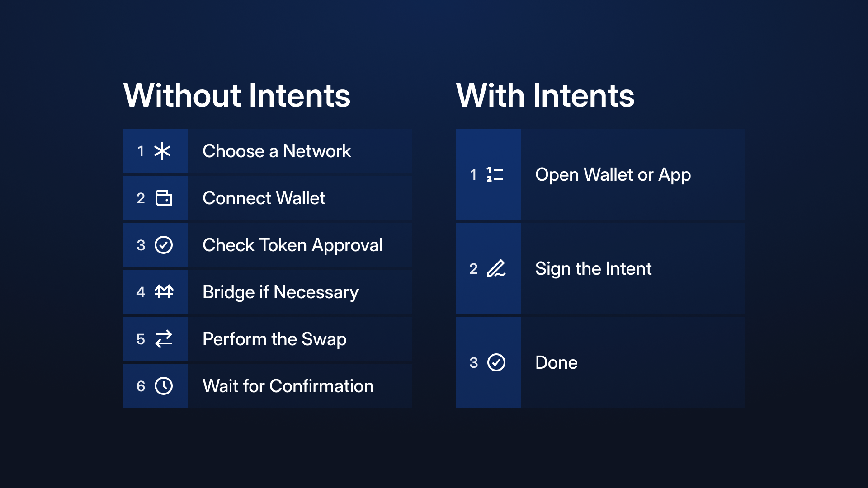868x488 pixels.
Task: Click the numbered list icon by Open Wallet
Action: (x=495, y=174)
